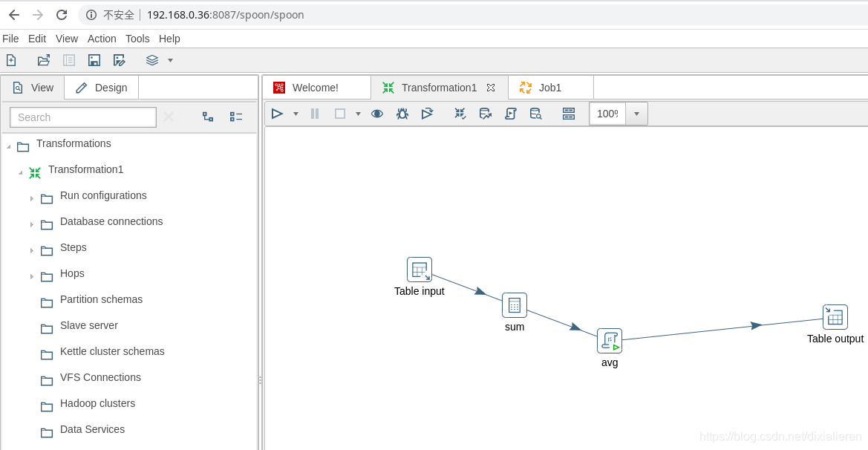Viewport: 868px width, 450px height.
Task: Expand the Database connections folder
Action: point(31,224)
